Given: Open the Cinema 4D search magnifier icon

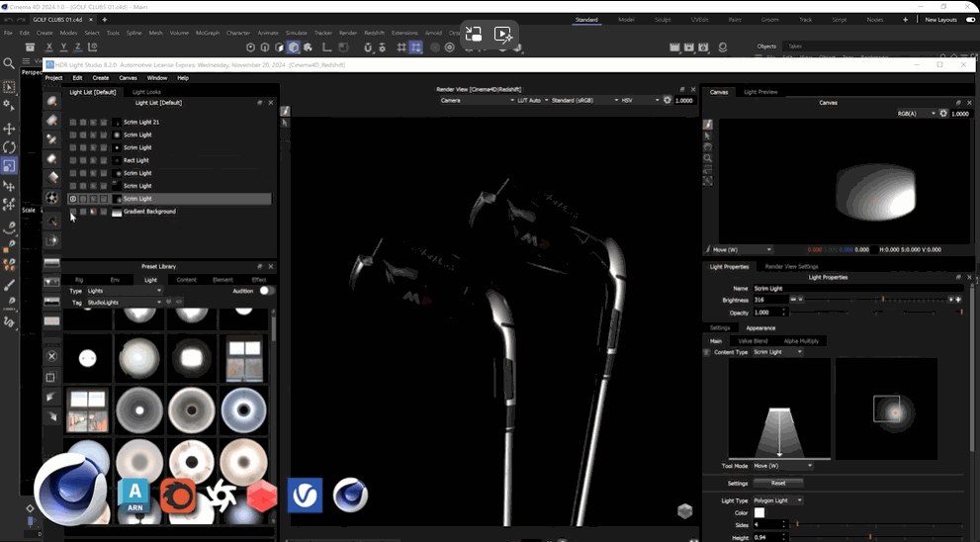Looking at the screenshot, I should pyautogui.click(x=9, y=63).
